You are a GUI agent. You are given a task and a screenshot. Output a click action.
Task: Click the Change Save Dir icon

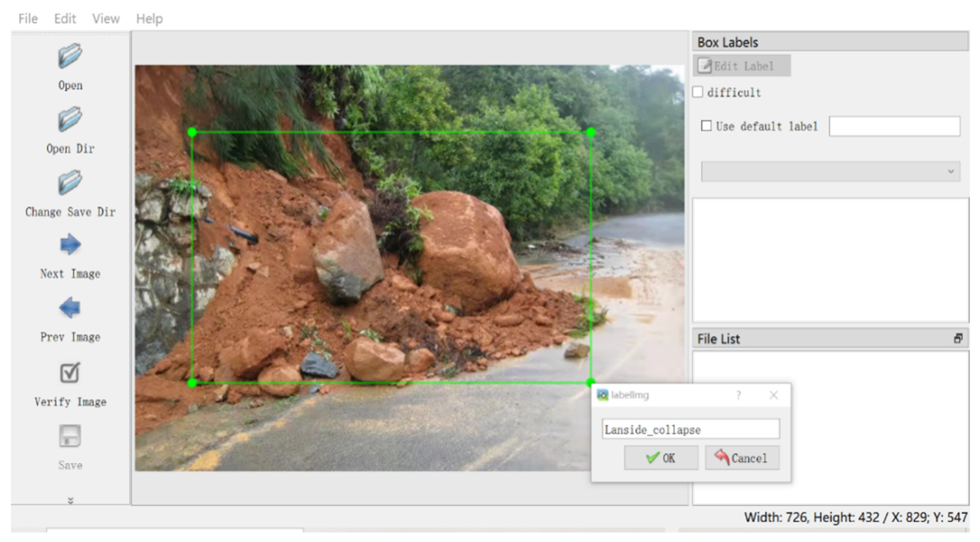70,183
